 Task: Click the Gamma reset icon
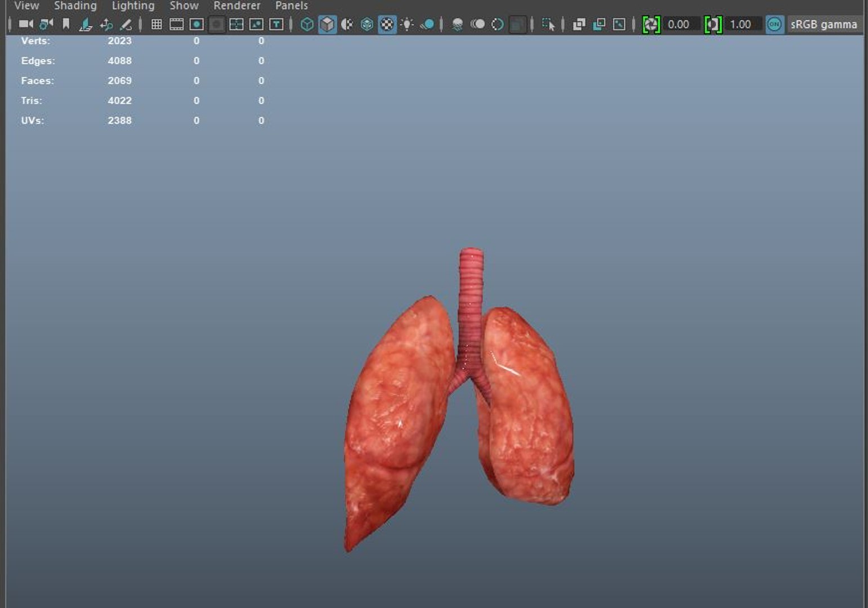pos(713,24)
